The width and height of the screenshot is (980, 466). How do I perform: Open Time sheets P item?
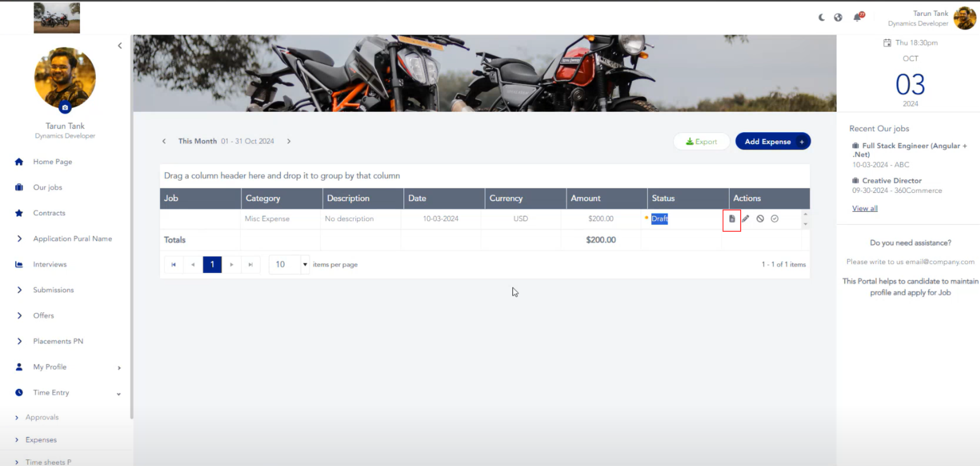(48, 462)
